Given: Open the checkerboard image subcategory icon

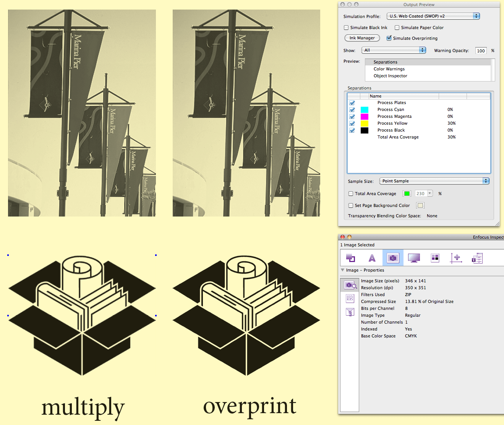Looking at the screenshot, I should click(x=350, y=298).
